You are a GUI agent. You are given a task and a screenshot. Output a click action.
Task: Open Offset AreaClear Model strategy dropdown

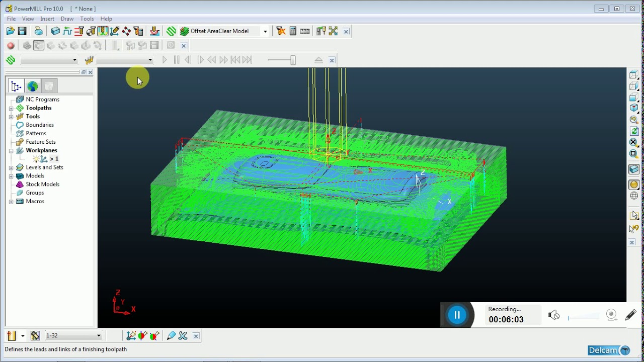[265, 31]
